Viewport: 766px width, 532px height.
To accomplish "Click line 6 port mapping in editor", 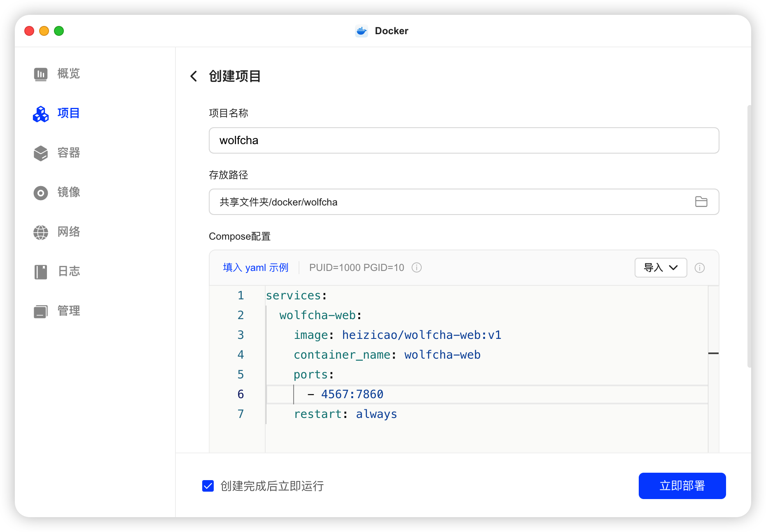I will [352, 394].
